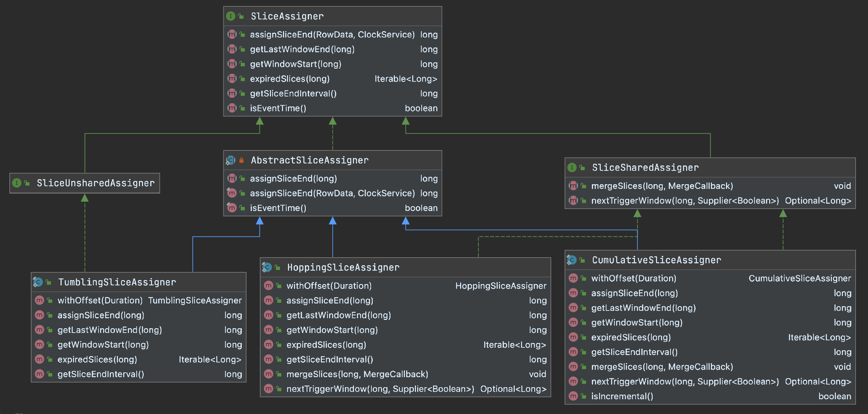This screenshot has height=414, width=868.
Task: Click the interface icon of SliceSharedAssigner
Action: pyautogui.click(x=572, y=167)
